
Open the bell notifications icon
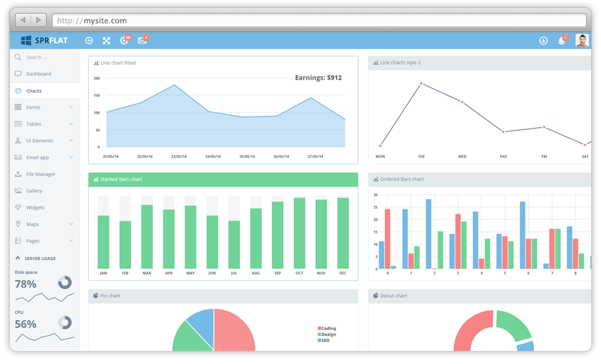click(x=561, y=41)
